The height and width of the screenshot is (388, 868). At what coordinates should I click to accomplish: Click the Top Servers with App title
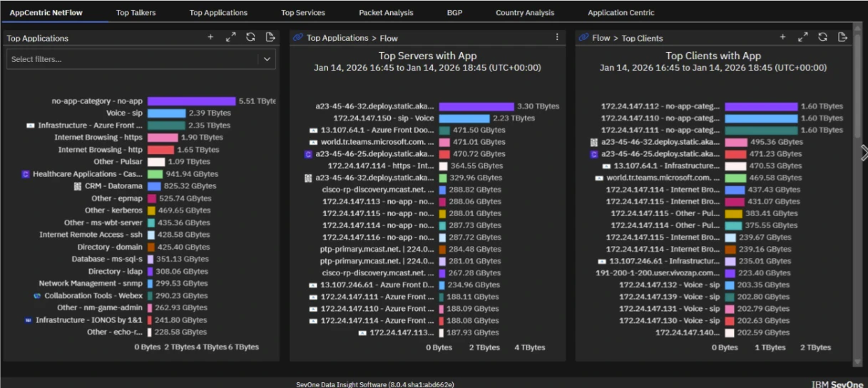pyautogui.click(x=427, y=56)
